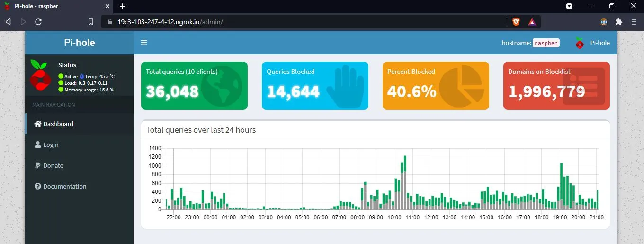Toggle the sidebar with the hamburger icon
The height and width of the screenshot is (244, 644).
tap(144, 43)
